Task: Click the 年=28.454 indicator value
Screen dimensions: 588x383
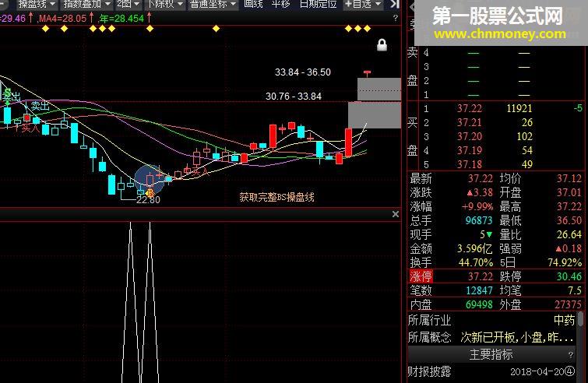Action: pos(121,18)
